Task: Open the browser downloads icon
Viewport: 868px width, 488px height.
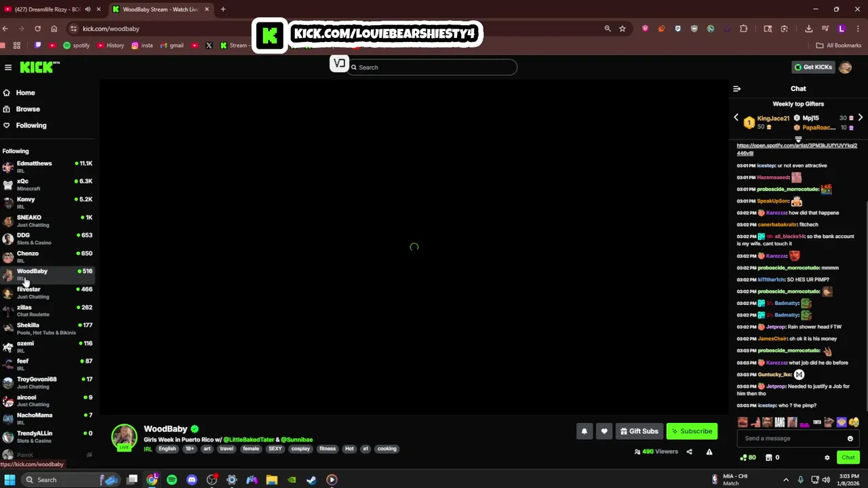Action: pyautogui.click(x=809, y=28)
